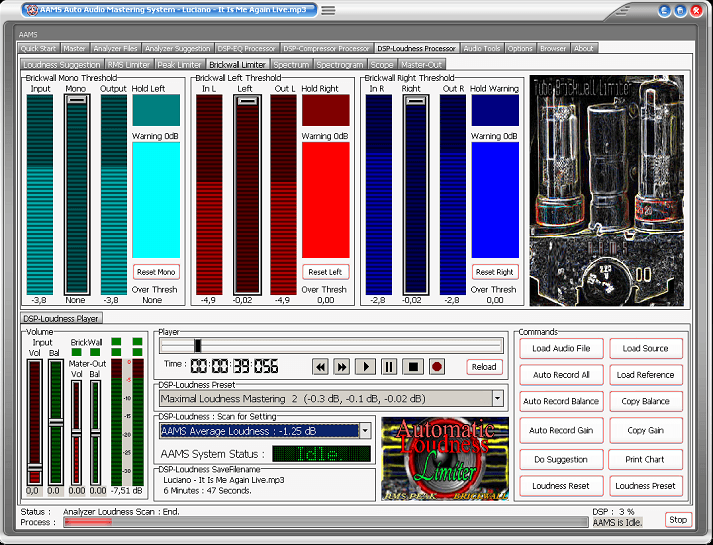The image size is (713, 545).
Task: Click Load Audio File button
Action: pos(561,349)
